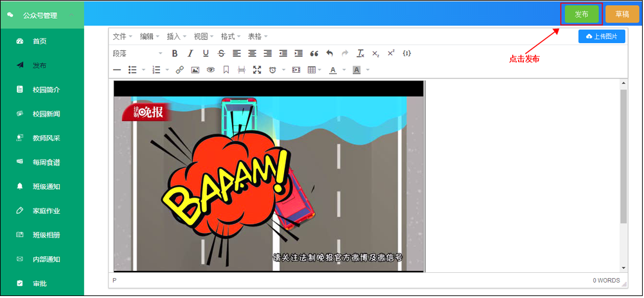Image resolution: width=644 pixels, height=298 pixels.
Task: Click the text color A swatch
Action: [333, 70]
